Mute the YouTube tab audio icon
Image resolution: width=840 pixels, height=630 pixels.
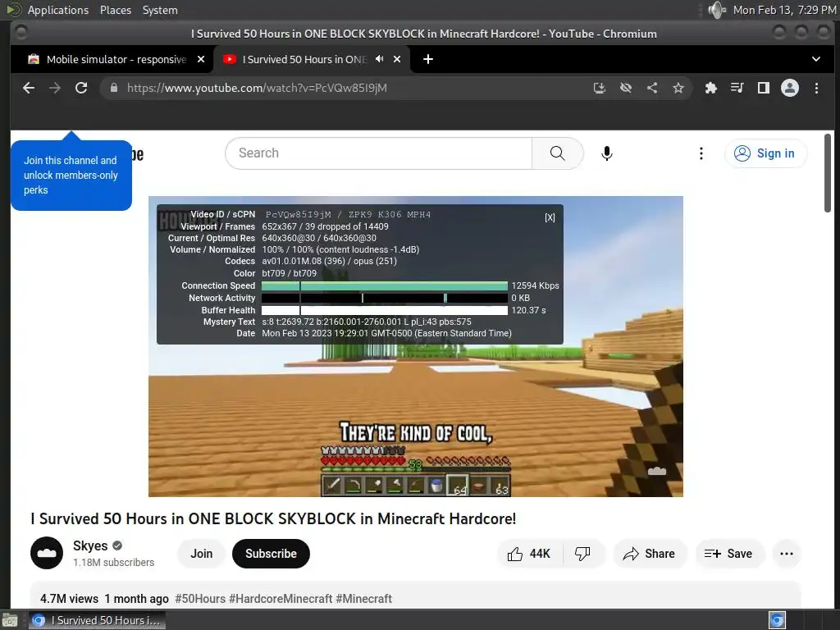pyautogui.click(x=379, y=59)
